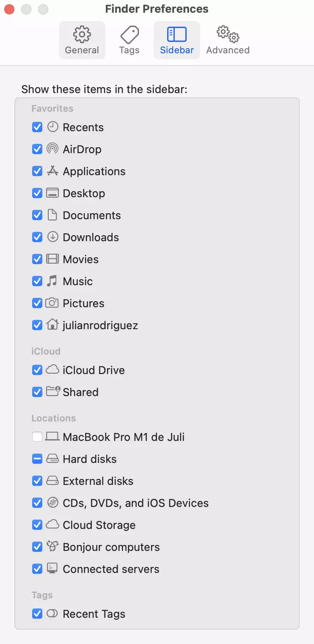314x644 pixels.
Task: Click the Movies film strip icon
Action: 52,259
